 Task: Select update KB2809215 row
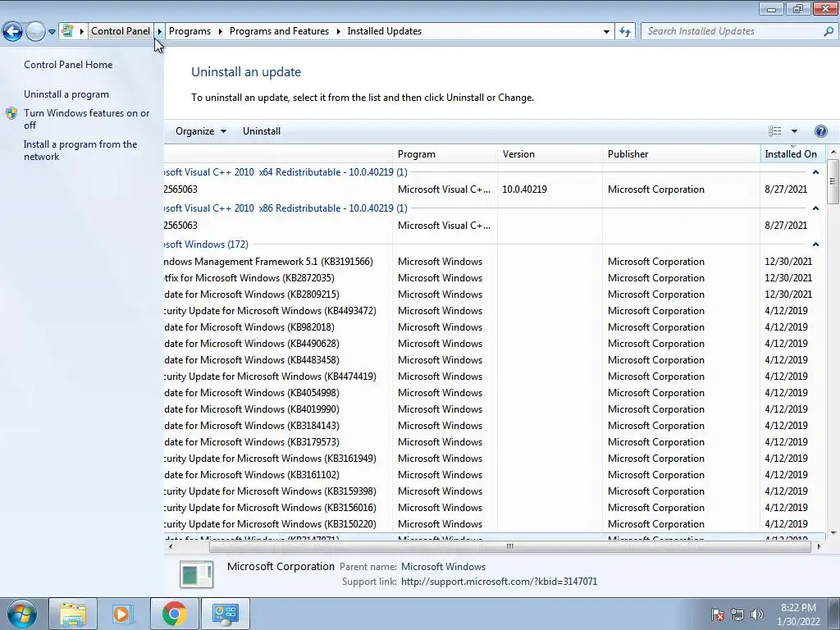pyautogui.click(x=495, y=294)
